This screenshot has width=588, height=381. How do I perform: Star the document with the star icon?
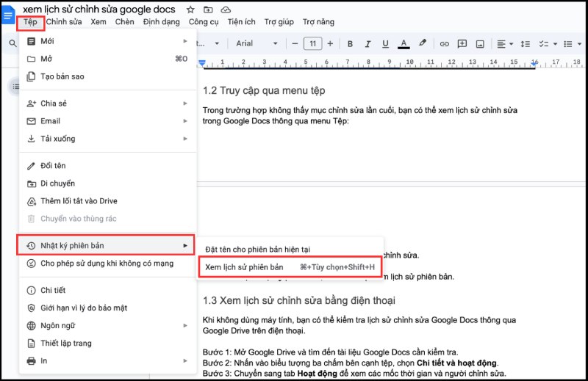pos(190,10)
